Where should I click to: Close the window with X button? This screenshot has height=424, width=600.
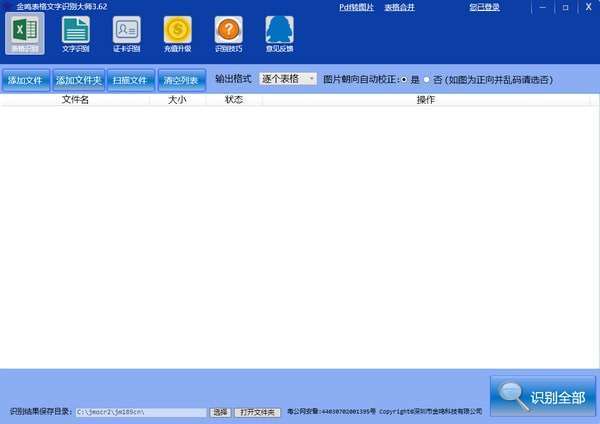click(x=589, y=7)
